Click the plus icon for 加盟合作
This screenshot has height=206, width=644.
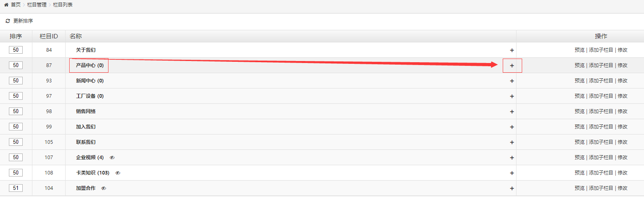point(512,188)
